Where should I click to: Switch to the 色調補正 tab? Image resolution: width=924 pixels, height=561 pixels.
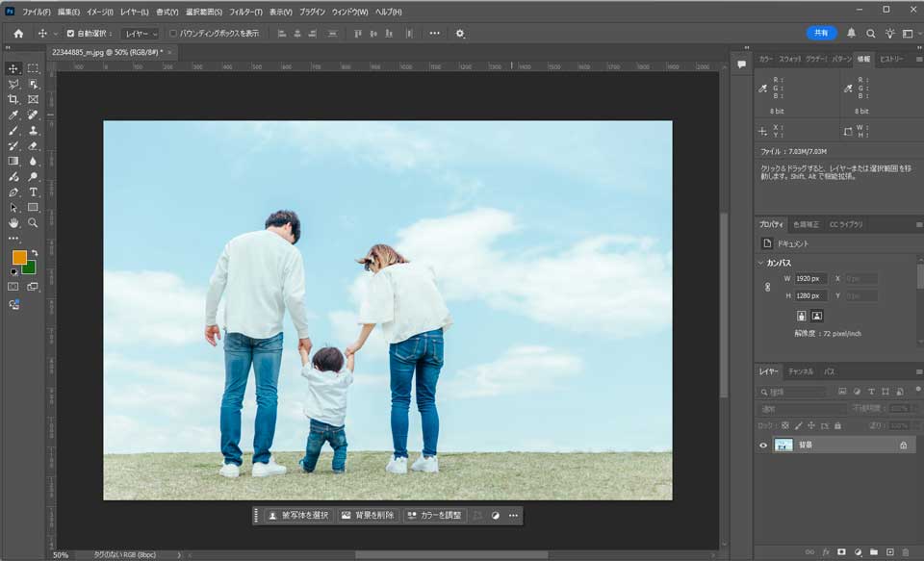[806, 224]
